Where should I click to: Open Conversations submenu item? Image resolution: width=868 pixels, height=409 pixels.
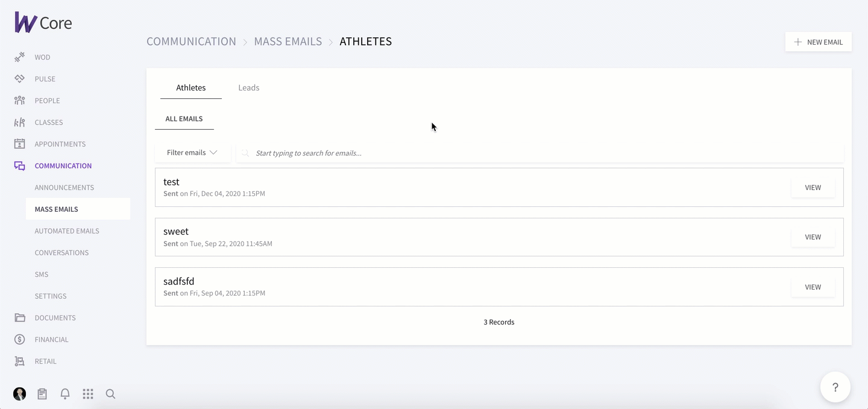tap(61, 253)
